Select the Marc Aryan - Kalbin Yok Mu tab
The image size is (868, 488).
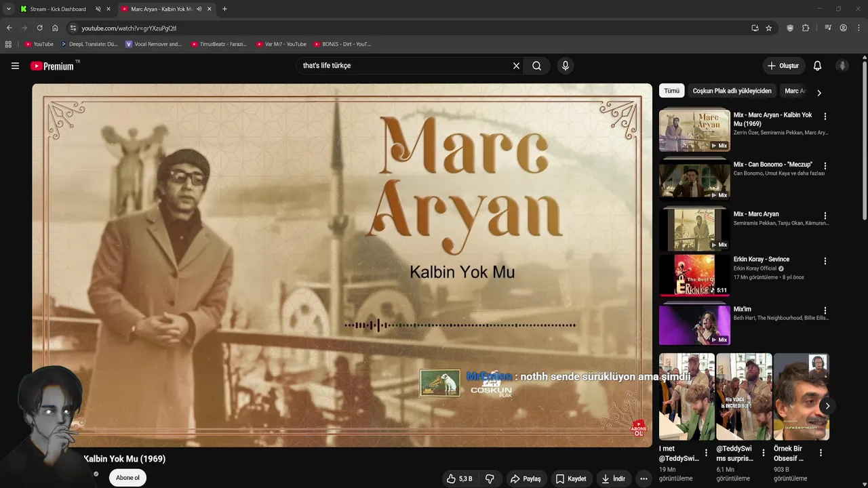[x=161, y=9]
